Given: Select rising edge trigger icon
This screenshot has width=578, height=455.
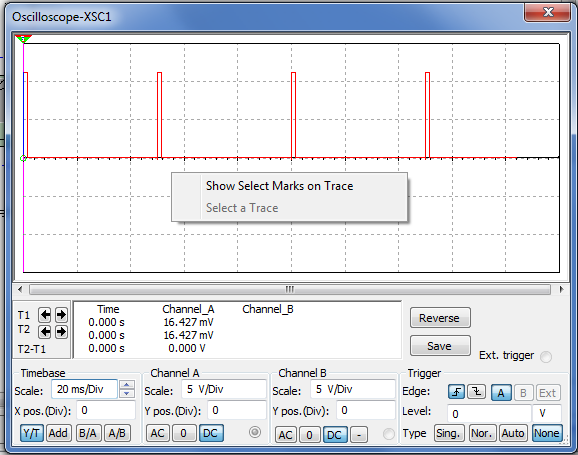Looking at the screenshot, I should pyautogui.click(x=456, y=392).
